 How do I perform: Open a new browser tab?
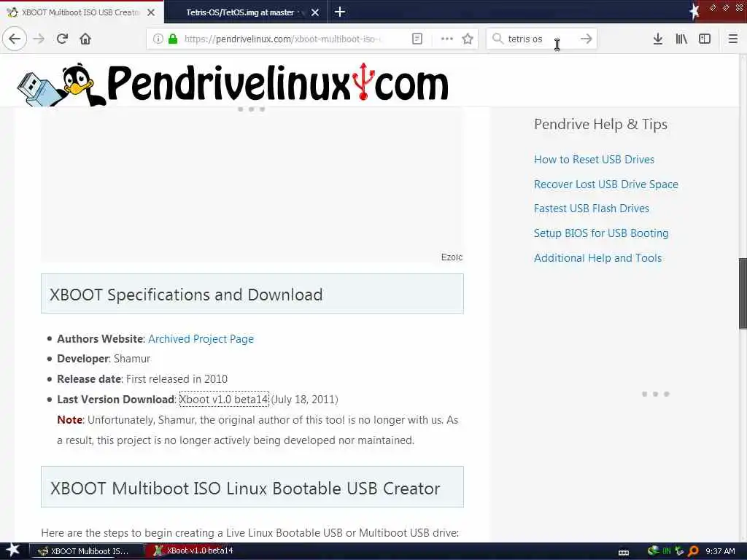pyautogui.click(x=340, y=12)
